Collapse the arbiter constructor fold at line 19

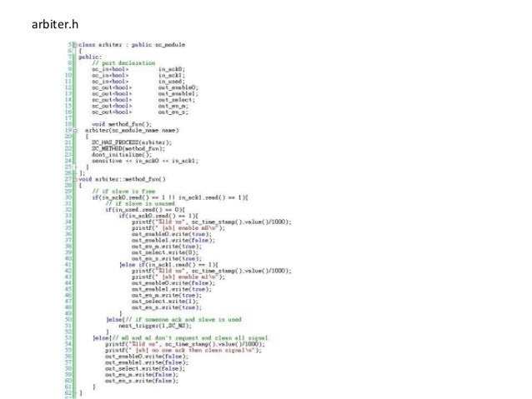point(76,131)
